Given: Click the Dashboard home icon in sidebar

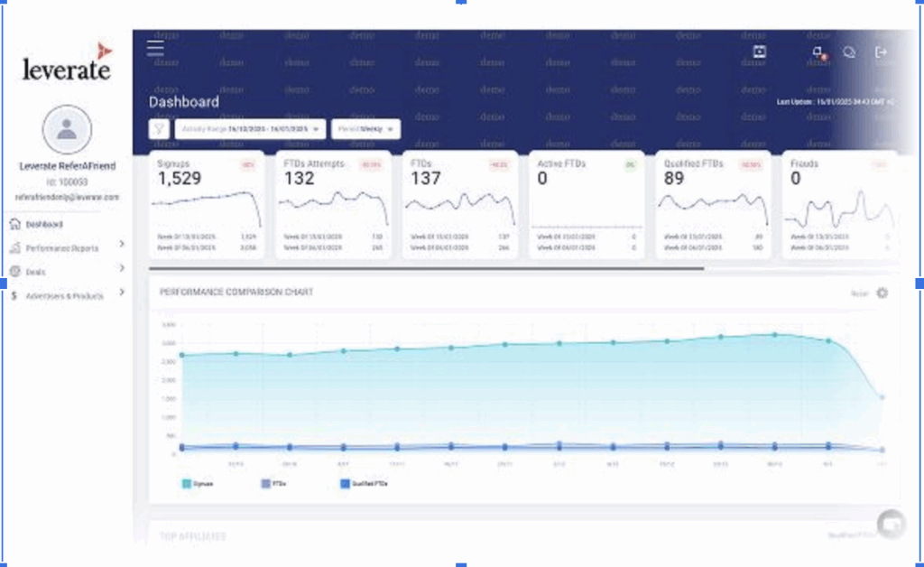Looking at the screenshot, I should pyautogui.click(x=14, y=224).
